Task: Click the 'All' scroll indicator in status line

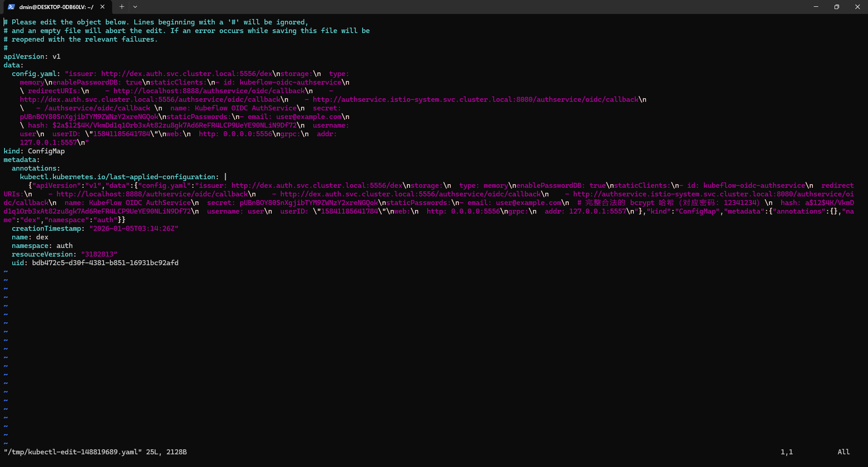Action: tap(844, 452)
